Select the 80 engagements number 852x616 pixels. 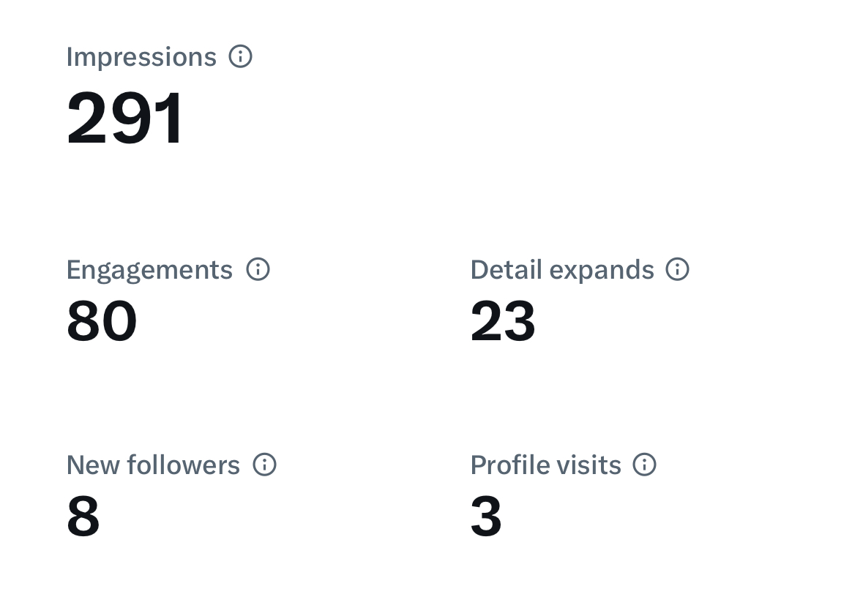(x=102, y=321)
